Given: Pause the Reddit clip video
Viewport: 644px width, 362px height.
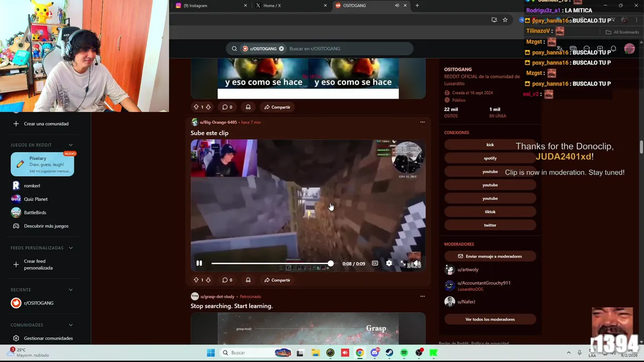Looking at the screenshot, I should coord(199,263).
